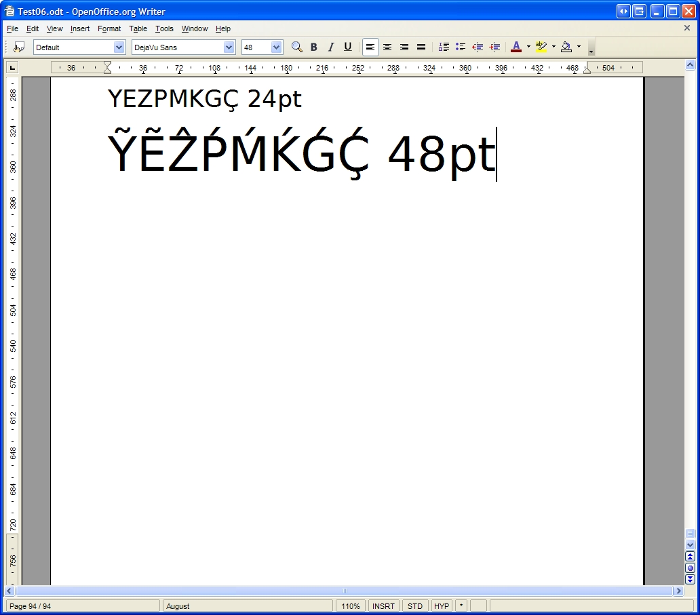
Task: Open the Format menu
Action: [x=109, y=28]
